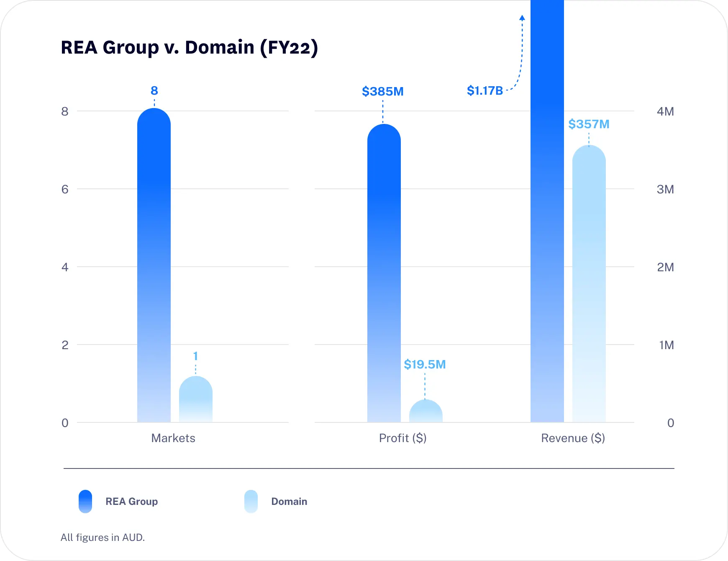This screenshot has height=561, width=728.
Task: Click the 'Profit ($)' axis category label
Action: (403, 438)
